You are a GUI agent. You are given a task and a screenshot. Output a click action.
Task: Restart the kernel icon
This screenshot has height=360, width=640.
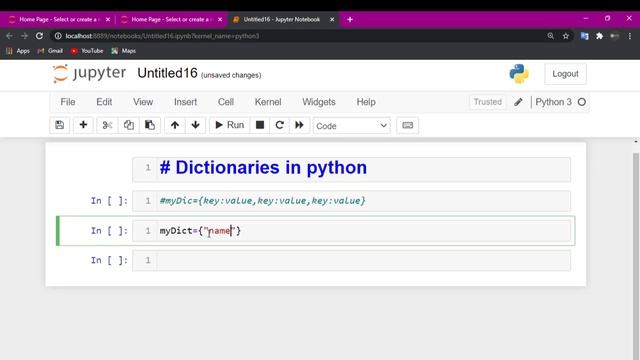point(280,125)
